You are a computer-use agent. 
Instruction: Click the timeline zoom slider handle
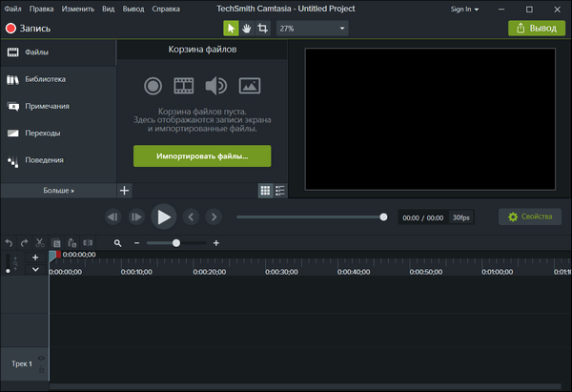(176, 243)
